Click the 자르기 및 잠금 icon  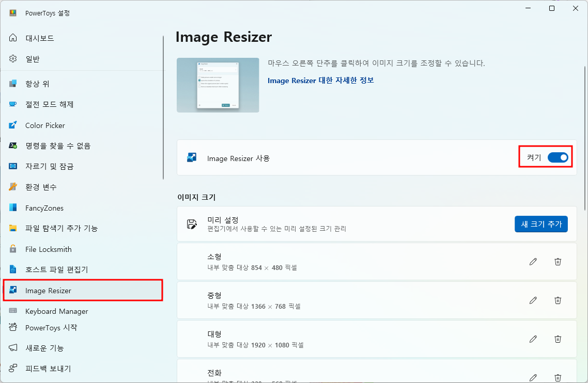[x=13, y=166]
